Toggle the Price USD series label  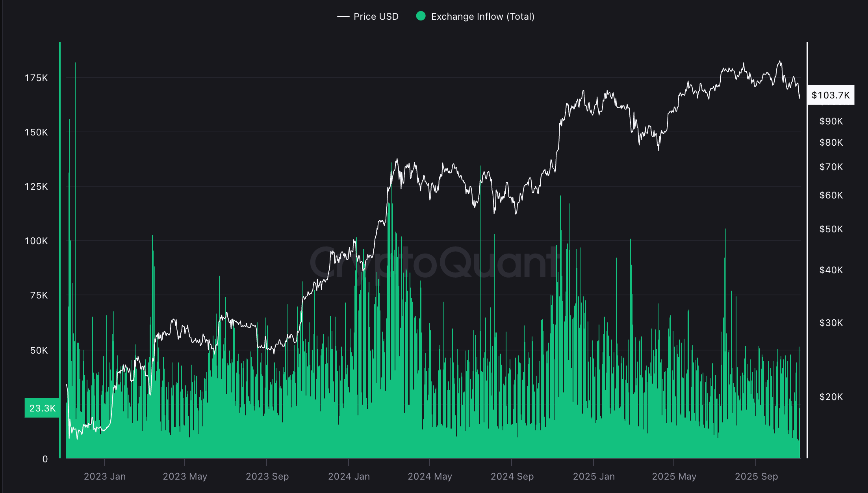(376, 17)
